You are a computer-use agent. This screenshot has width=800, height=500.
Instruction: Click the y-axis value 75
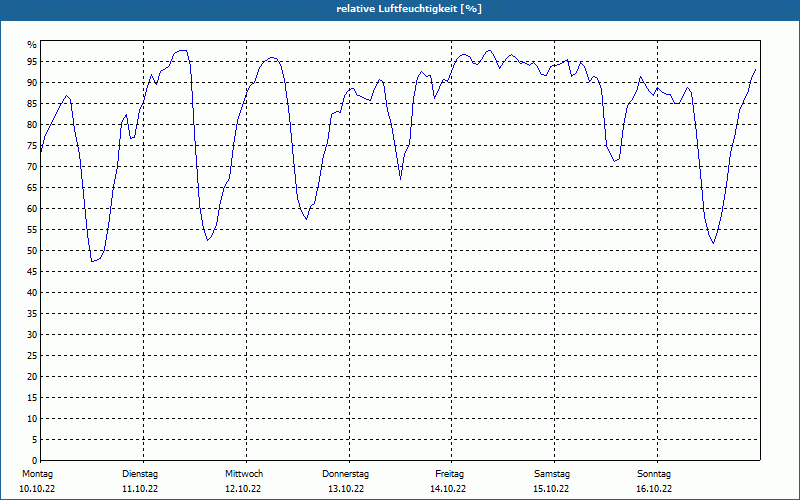tap(32, 145)
